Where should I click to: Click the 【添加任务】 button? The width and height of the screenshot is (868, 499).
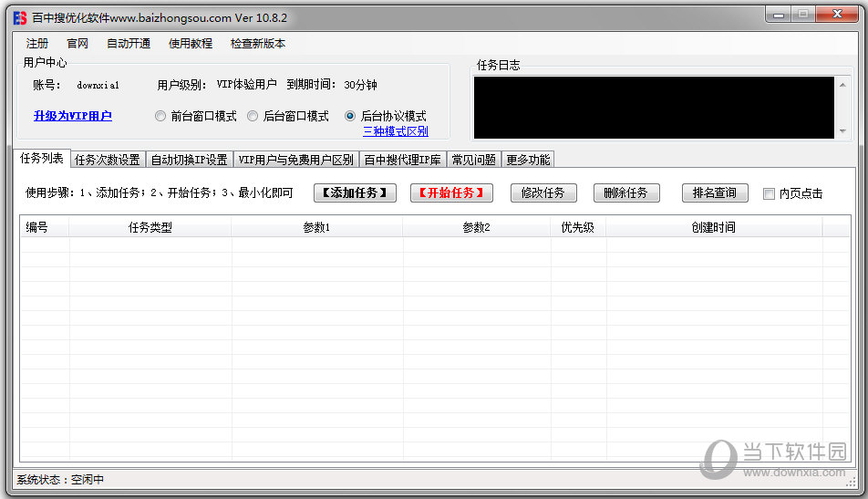(x=355, y=192)
